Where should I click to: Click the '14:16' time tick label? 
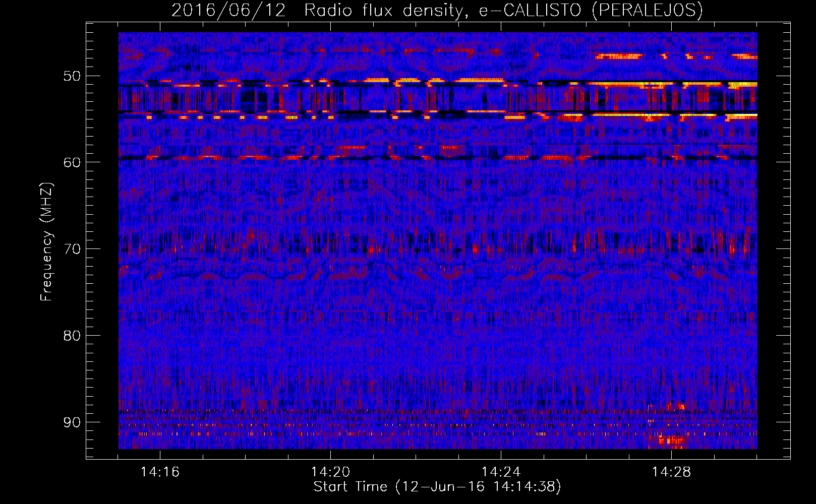pos(160,472)
